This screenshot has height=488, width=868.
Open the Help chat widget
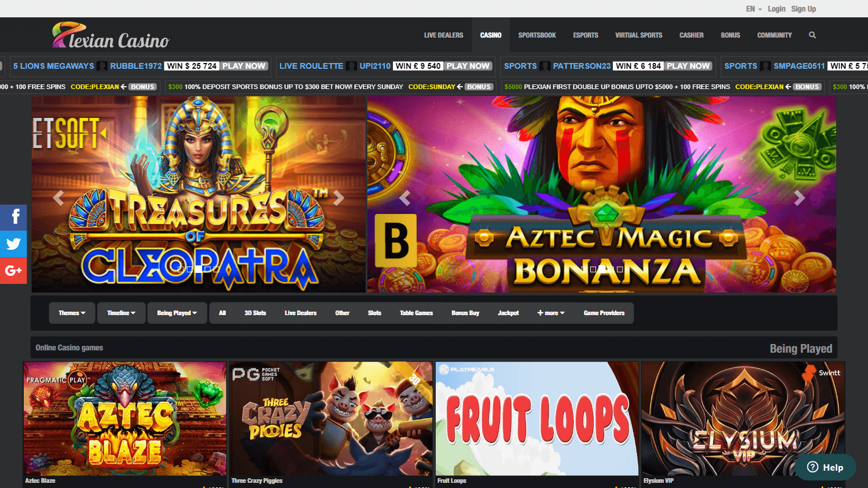coord(825,467)
